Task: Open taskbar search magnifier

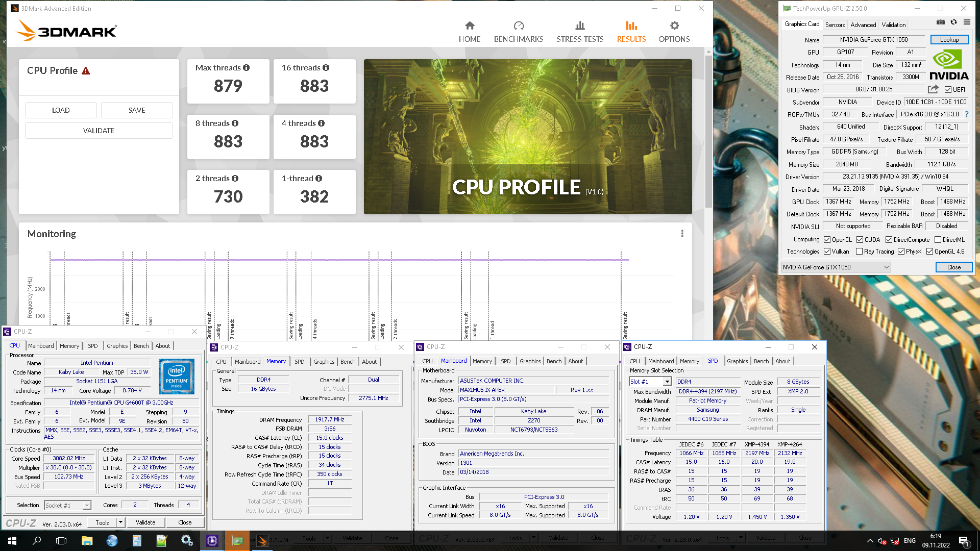Action: tap(37, 540)
